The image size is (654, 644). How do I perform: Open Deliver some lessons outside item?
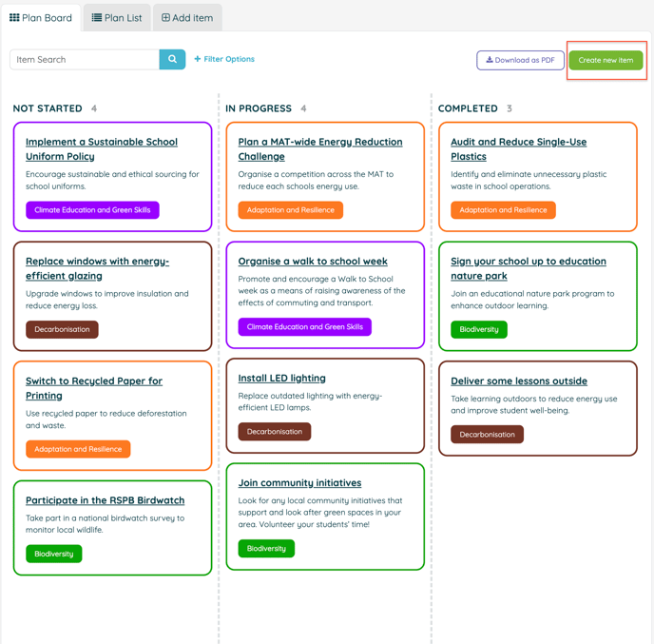point(519,381)
